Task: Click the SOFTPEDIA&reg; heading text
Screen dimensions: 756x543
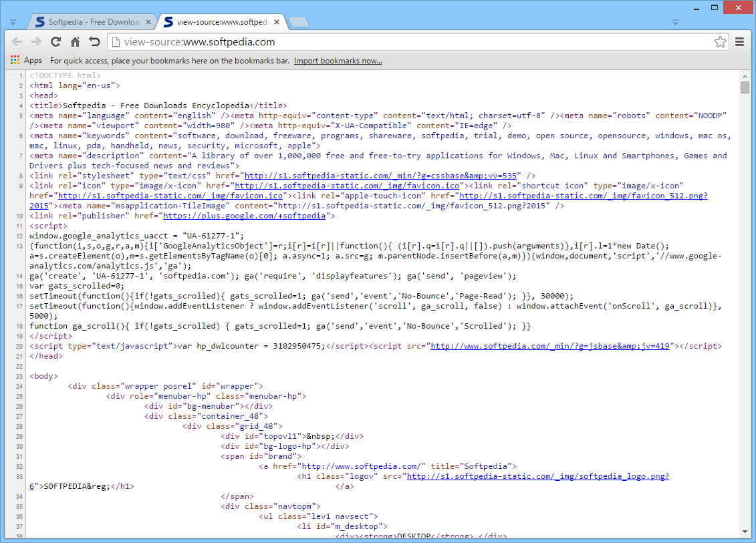Action: click(77, 487)
